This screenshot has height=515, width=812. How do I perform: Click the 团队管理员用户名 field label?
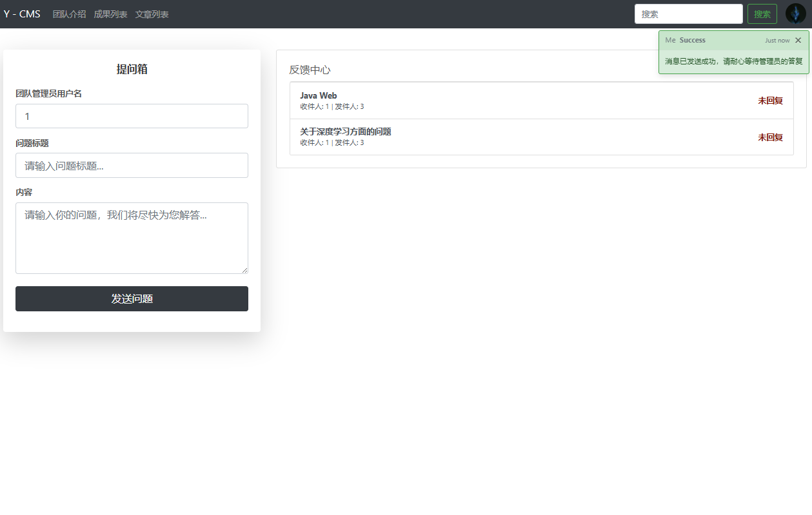(48, 93)
